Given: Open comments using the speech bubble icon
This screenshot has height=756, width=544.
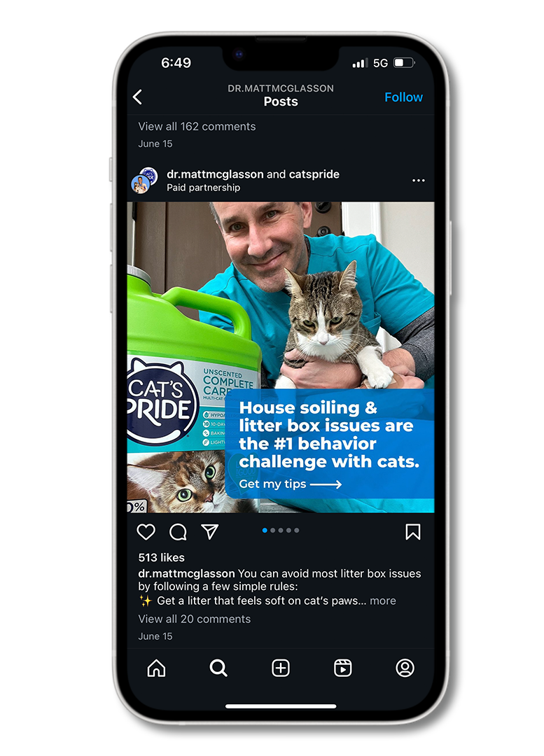Looking at the screenshot, I should click(x=178, y=532).
